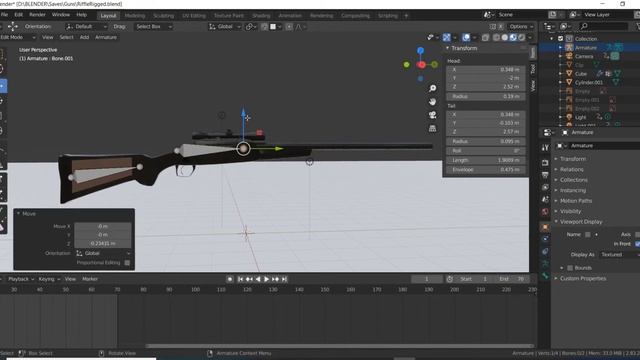The width and height of the screenshot is (640, 360).
Task: Switch to the Shading workspace tab
Action: click(261, 16)
